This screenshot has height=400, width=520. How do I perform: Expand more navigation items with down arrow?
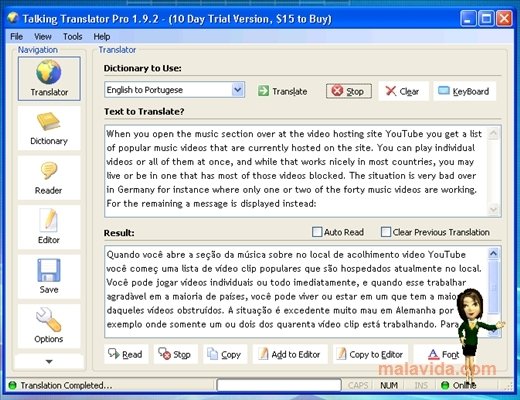coord(49,361)
